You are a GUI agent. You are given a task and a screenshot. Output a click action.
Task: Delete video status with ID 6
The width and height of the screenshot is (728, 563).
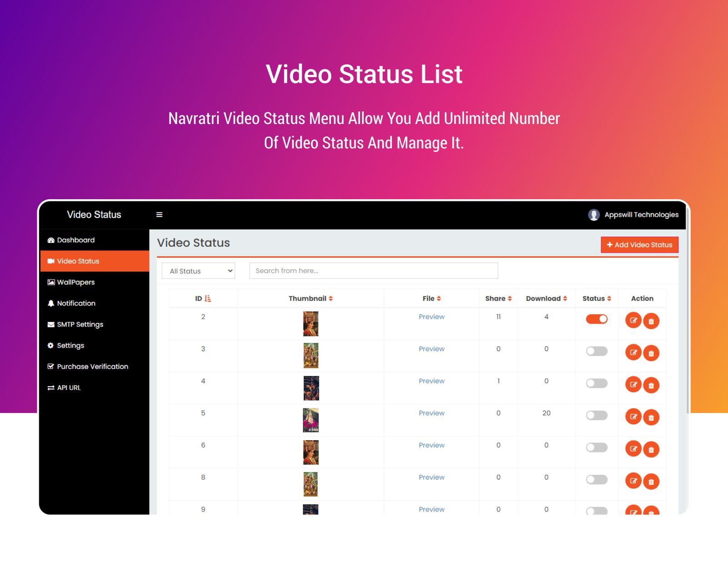tap(651, 449)
